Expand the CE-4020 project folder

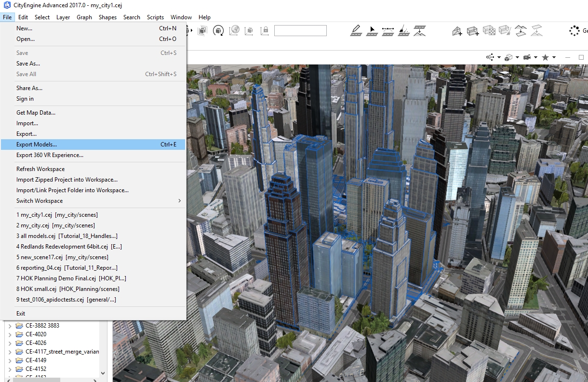coord(9,334)
